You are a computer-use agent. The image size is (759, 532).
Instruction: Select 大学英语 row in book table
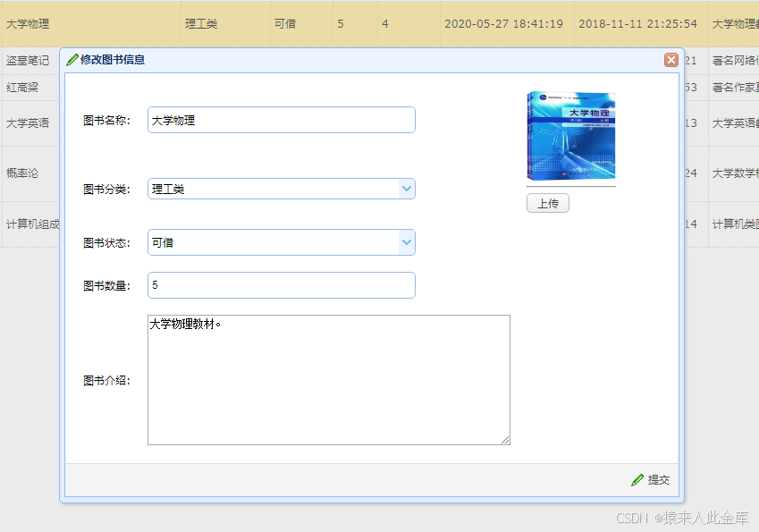point(28,123)
